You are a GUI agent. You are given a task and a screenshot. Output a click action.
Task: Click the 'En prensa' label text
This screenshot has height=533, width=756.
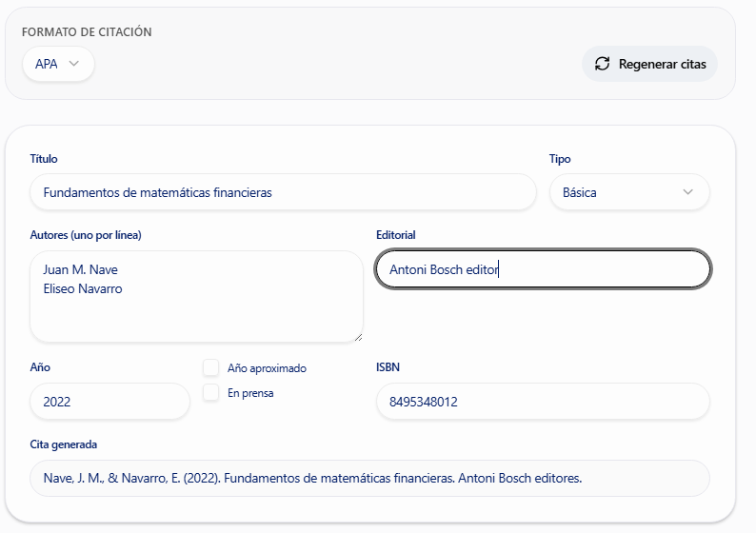[250, 393]
